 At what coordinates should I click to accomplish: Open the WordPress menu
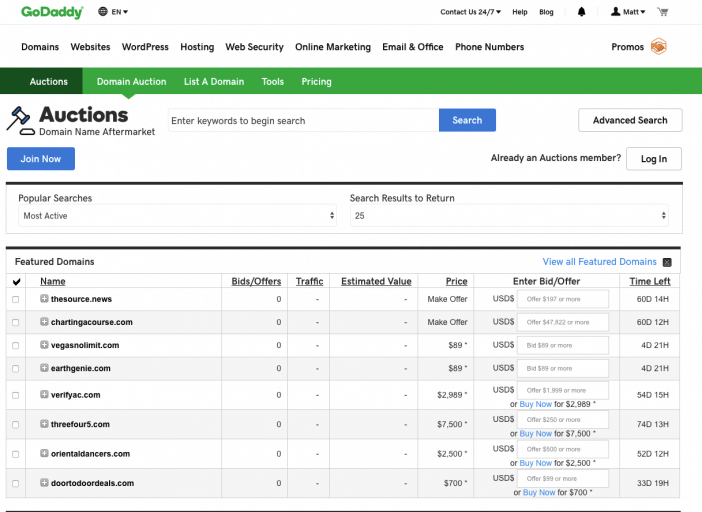145,47
